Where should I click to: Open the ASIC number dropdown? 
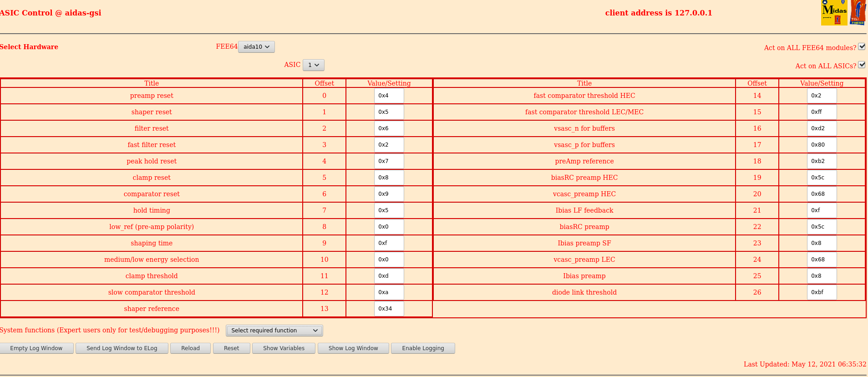click(314, 65)
